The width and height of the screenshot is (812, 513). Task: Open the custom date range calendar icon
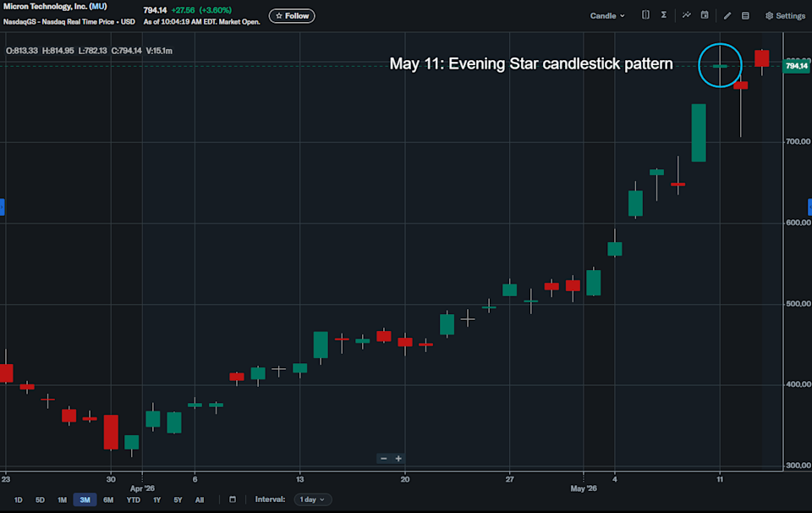click(233, 499)
